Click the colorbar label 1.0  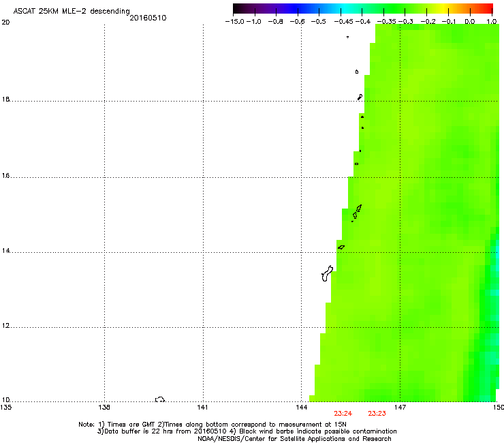coord(492,22)
